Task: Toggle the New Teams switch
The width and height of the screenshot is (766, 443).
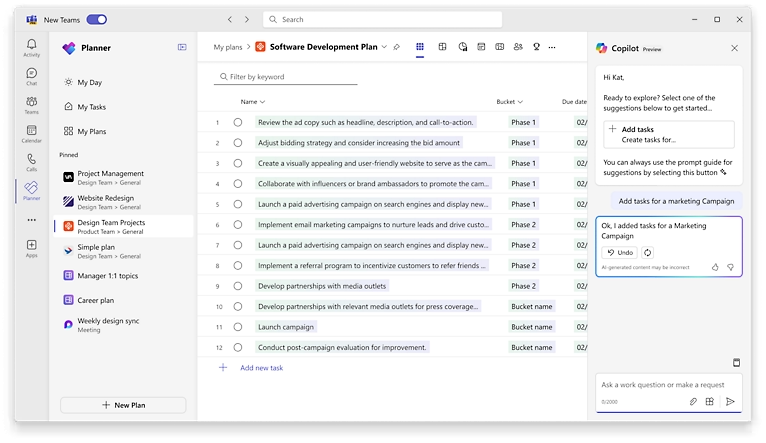Action: click(x=97, y=19)
